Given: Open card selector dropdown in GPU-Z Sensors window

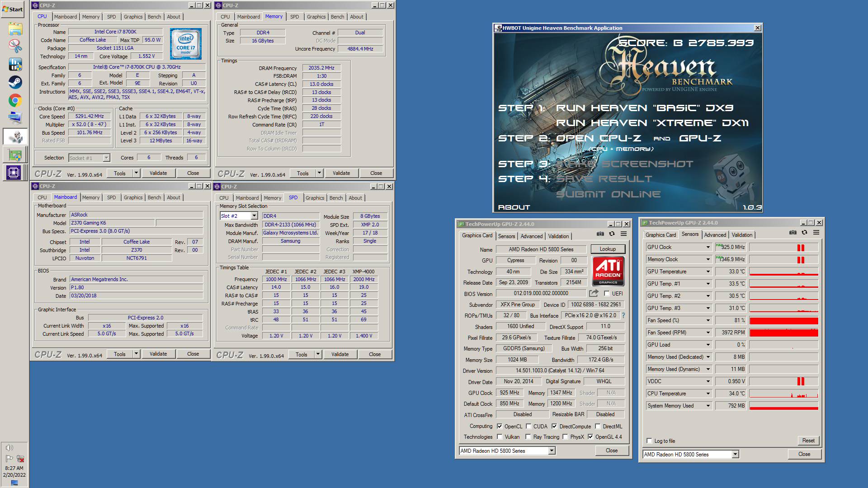Looking at the screenshot, I should (735, 455).
